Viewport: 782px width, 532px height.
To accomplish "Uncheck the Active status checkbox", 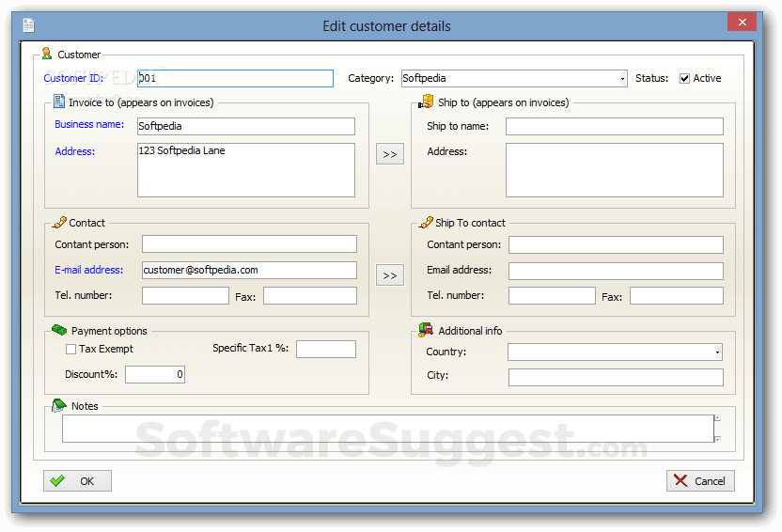I will (x=684, y=79).
